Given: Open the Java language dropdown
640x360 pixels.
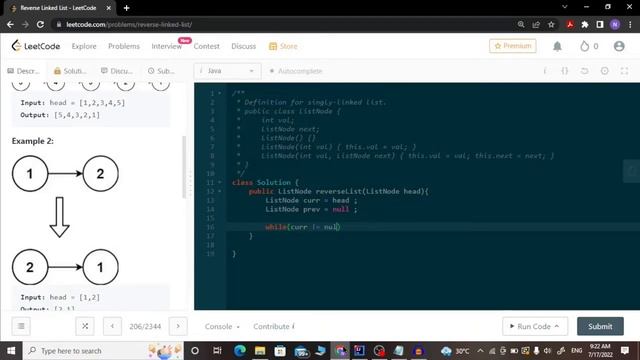Looking at the screenshot, I should (x=227, y=71).
